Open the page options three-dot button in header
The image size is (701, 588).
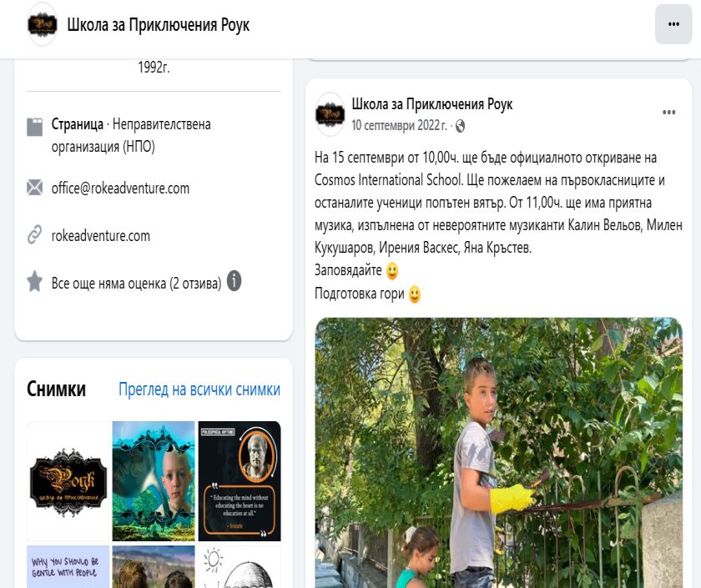673,24
